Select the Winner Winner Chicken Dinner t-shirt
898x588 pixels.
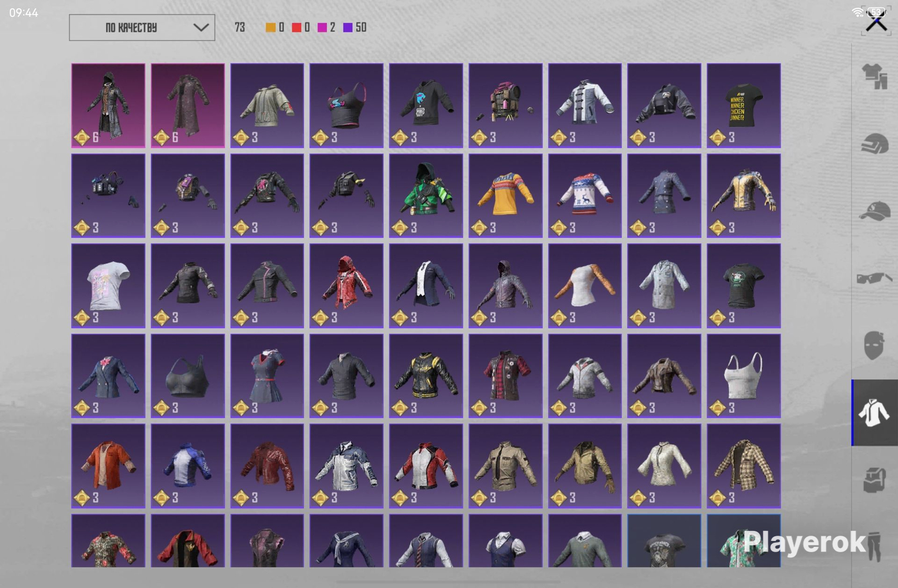(744, 106)
